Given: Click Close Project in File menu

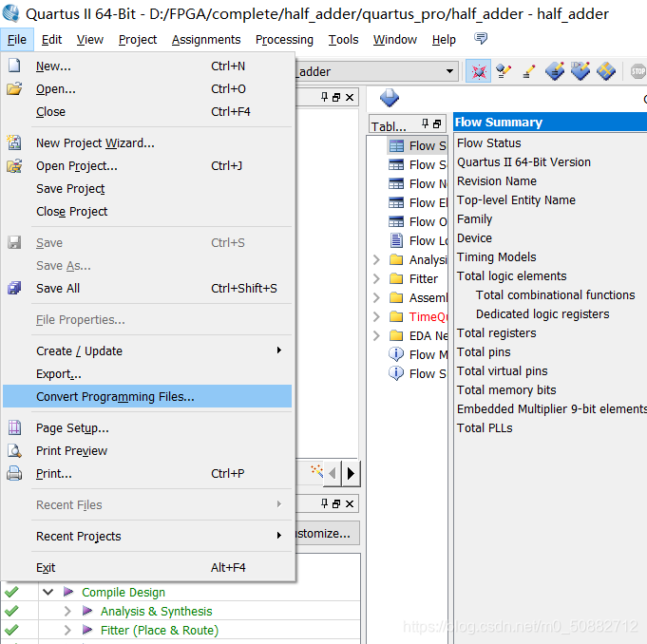Looking at the screenshot, I should 147,211.
